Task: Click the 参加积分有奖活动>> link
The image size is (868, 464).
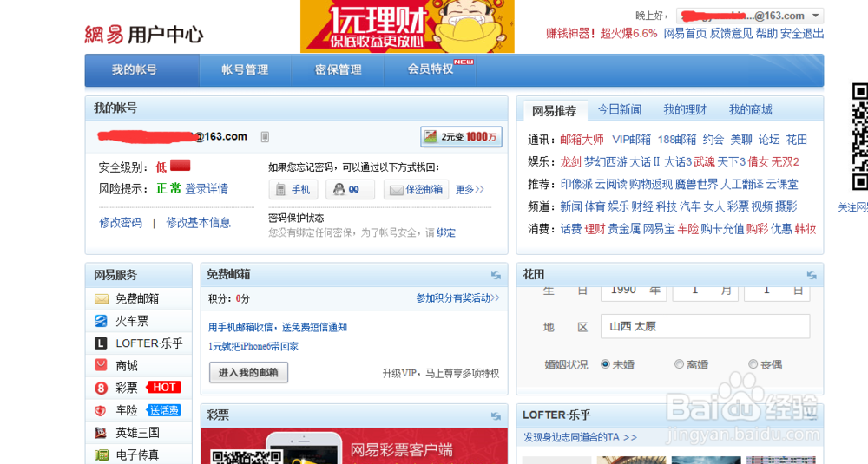Action: [x=457, y=298]
